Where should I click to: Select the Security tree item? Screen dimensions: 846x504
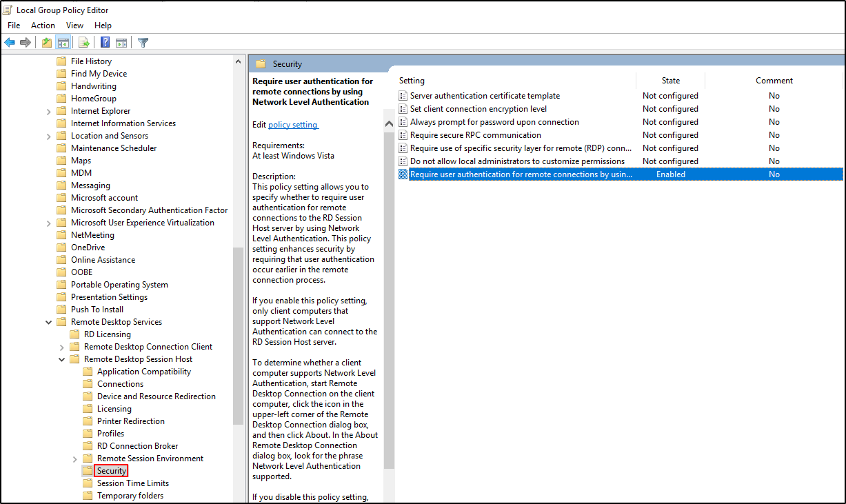coord(112,471)
